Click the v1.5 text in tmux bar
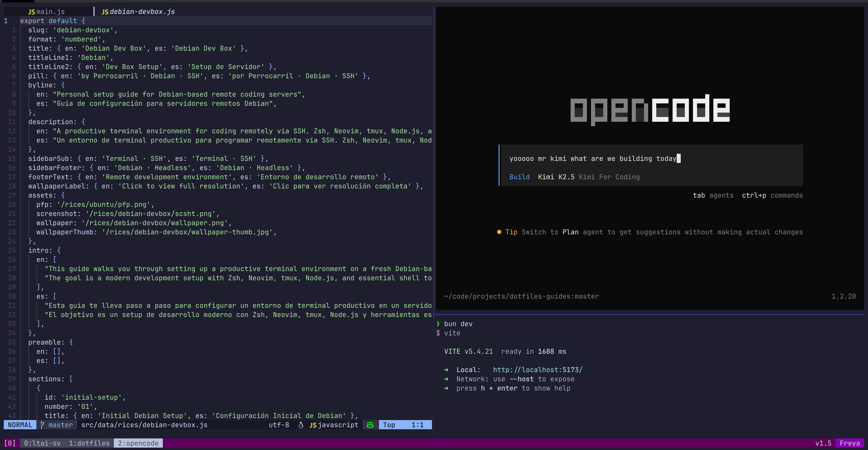868x450 pixels. [x=823, y=443]
